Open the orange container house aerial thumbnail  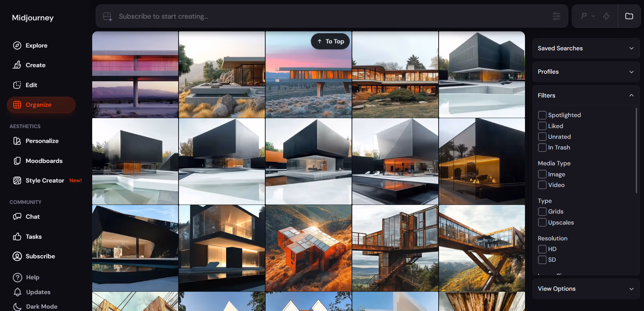309,248
